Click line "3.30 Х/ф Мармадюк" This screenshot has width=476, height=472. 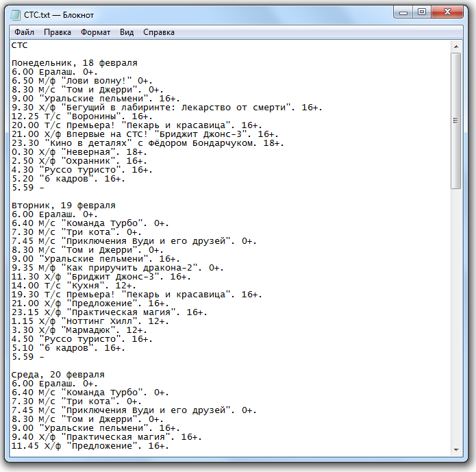coord(79,330)
